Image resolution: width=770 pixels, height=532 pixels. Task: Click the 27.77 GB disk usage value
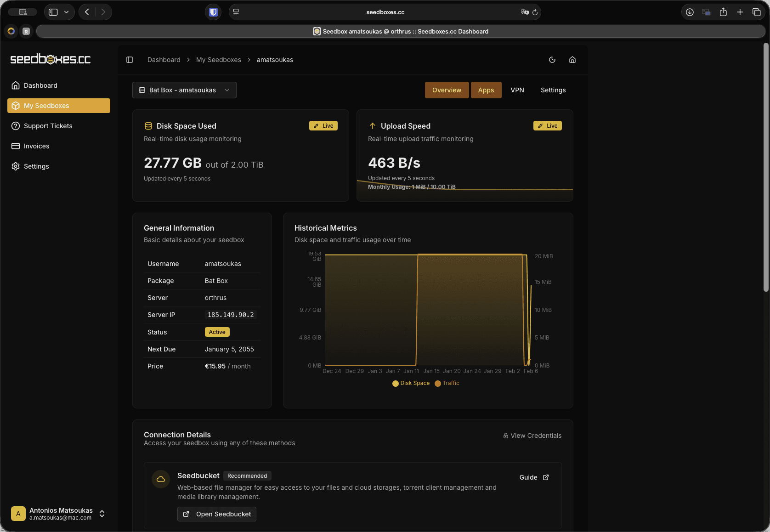point(173,163)
